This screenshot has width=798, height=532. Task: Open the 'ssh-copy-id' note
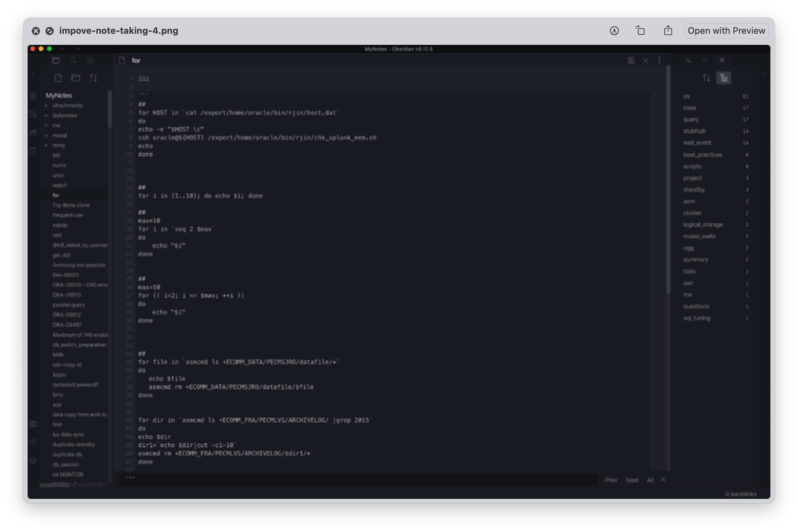click(x=67, y=365)
